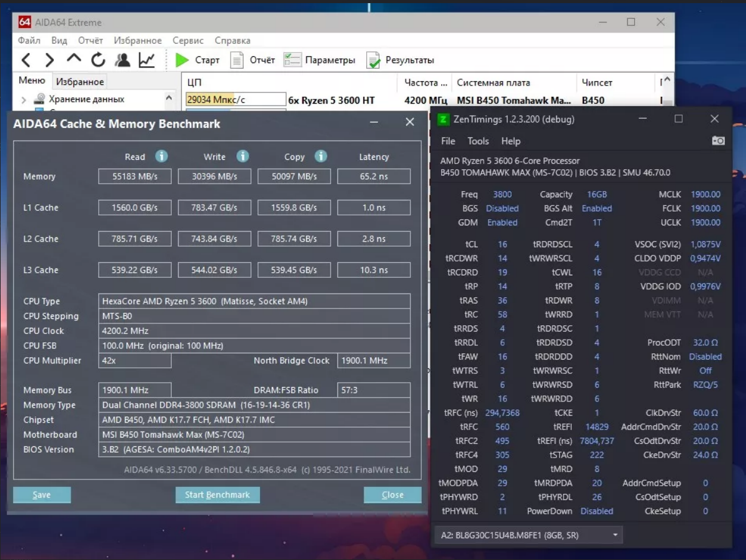Open the Отчёт toolbar item
Screen dimensions: 746x560
[x=252, y=60]
